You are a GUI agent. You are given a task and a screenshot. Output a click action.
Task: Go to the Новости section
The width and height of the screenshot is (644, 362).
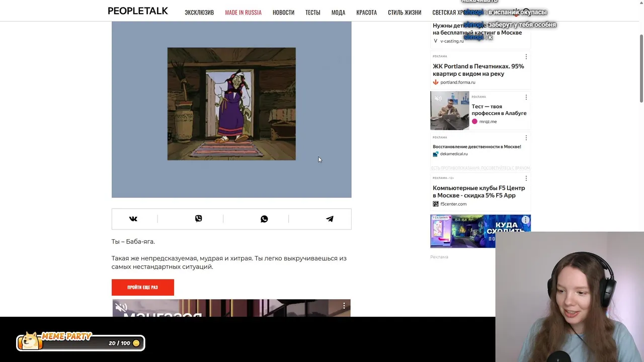point(283,13)
